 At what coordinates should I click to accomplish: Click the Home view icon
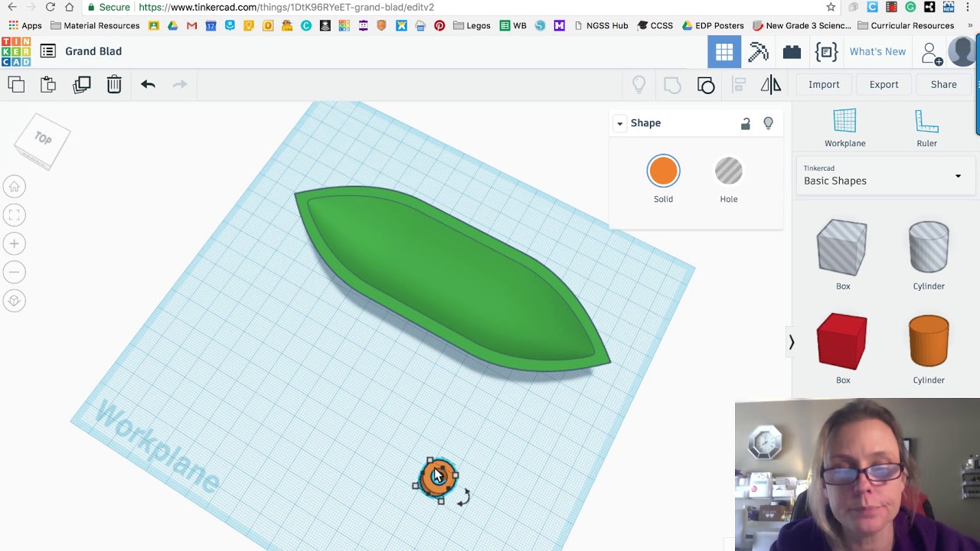pyautogui.click(x=14, y=187)
